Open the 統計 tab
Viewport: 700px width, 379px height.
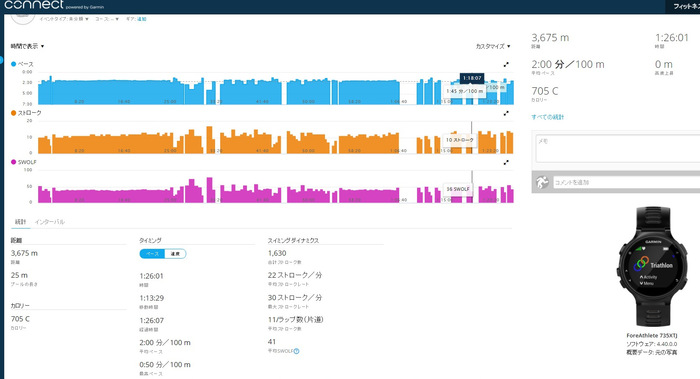[21, 222]
